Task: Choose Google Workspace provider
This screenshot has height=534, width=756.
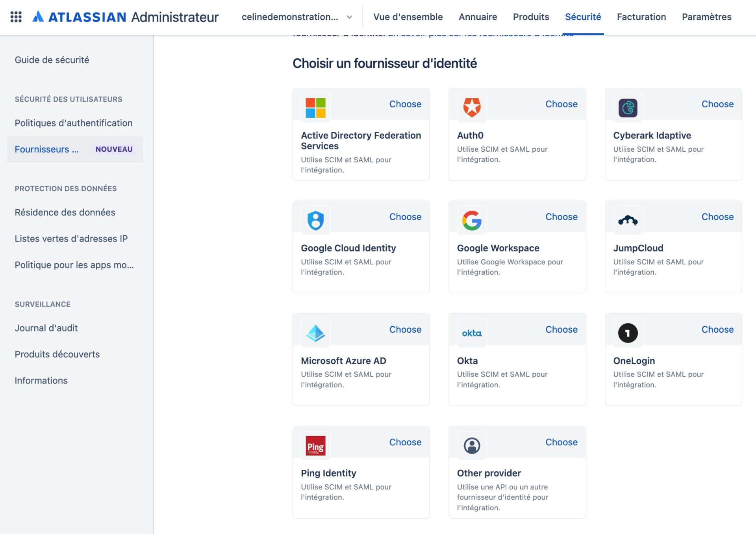Action: click(561, 217)
